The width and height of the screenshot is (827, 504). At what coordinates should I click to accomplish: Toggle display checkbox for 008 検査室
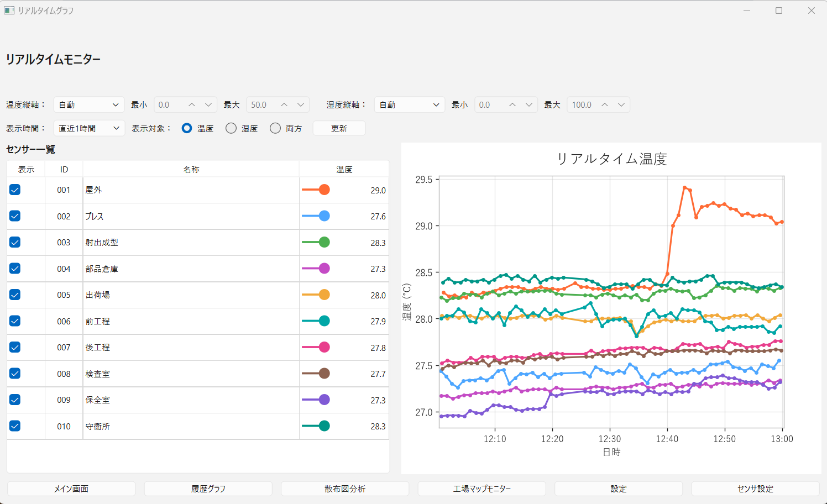point(15,374)
